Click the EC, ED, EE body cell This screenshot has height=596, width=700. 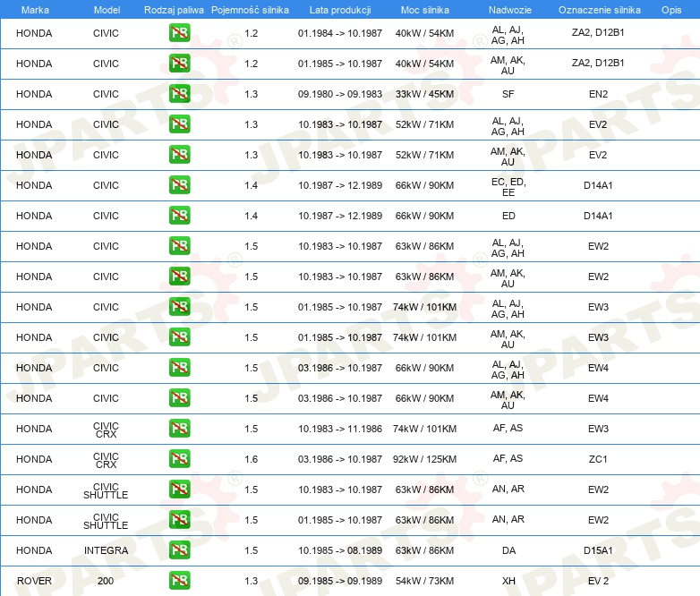click(508, 187)
